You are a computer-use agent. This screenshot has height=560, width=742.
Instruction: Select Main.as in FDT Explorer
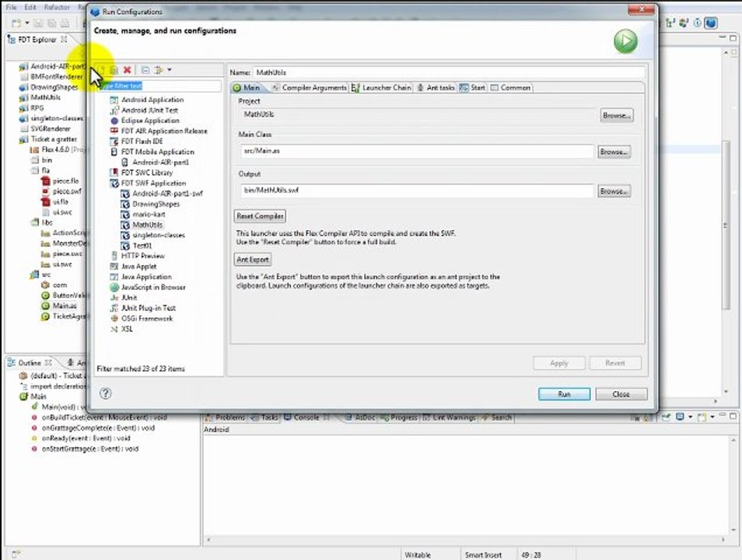pos(65,306)
